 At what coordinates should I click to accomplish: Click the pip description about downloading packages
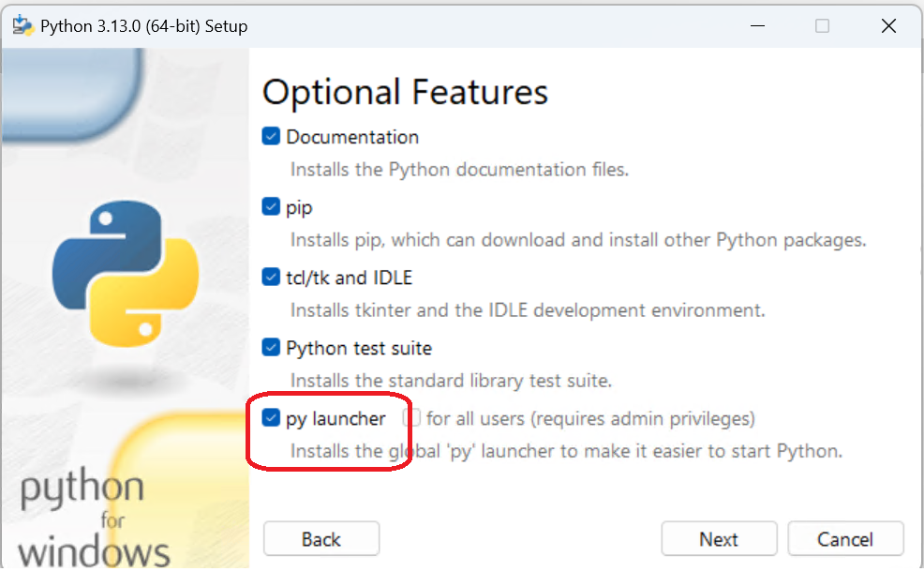pos(578,240)
